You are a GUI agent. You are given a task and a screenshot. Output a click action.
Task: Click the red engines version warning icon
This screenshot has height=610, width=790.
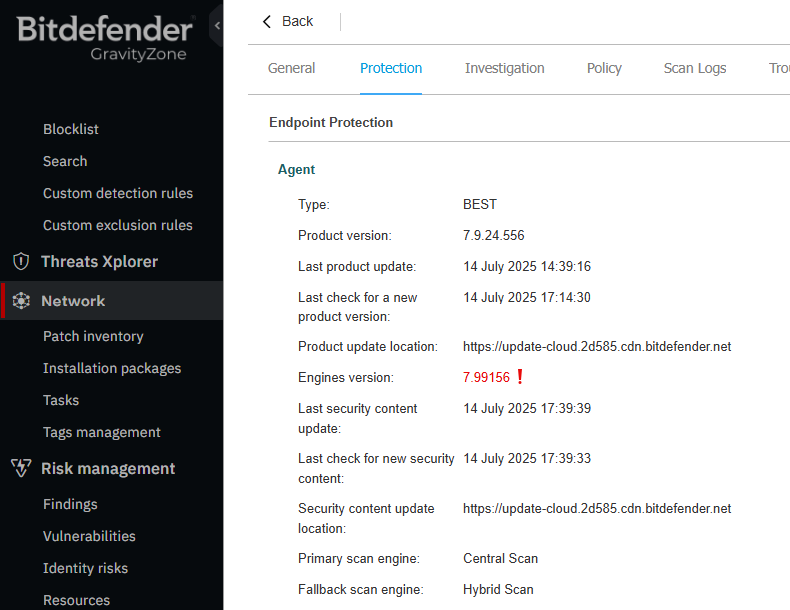[520, 377]
